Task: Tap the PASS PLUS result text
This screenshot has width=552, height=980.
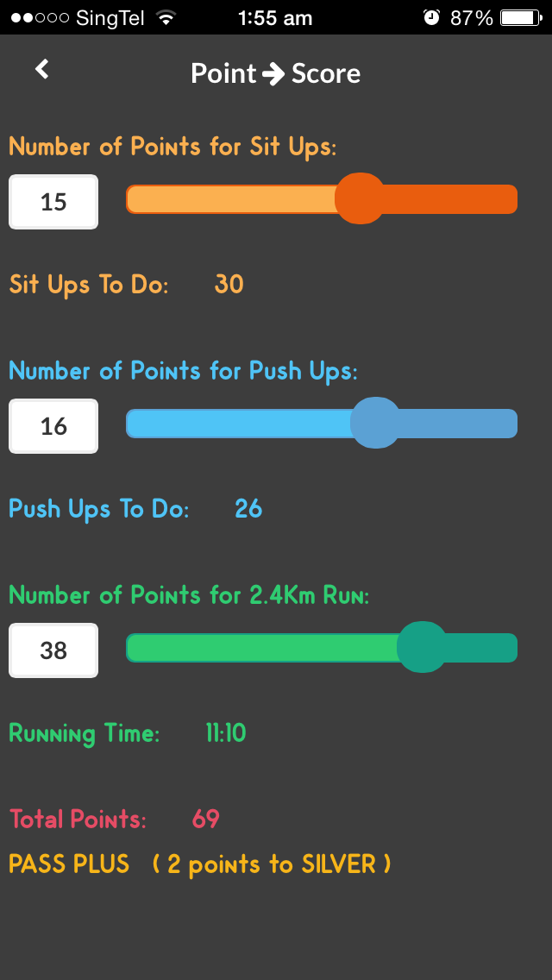Action: pos(69,864)
